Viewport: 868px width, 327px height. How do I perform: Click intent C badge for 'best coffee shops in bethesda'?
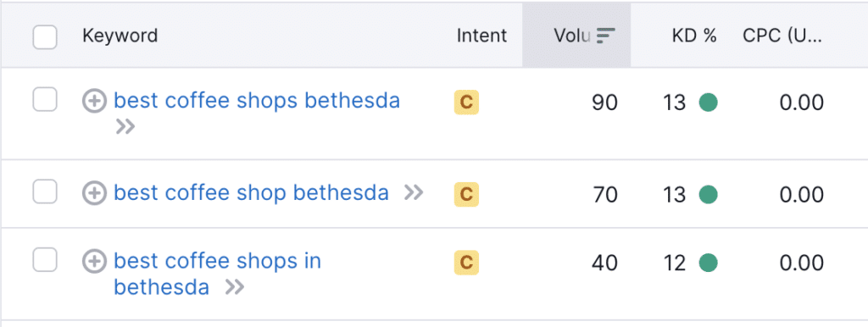pyautogui.click(x=466, y=263)
